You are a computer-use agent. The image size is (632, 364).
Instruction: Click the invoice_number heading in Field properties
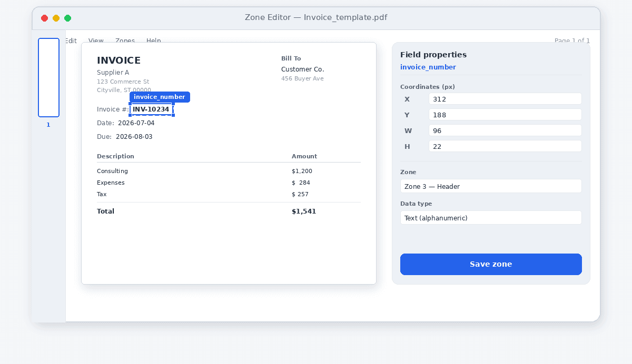pos(428,67)
